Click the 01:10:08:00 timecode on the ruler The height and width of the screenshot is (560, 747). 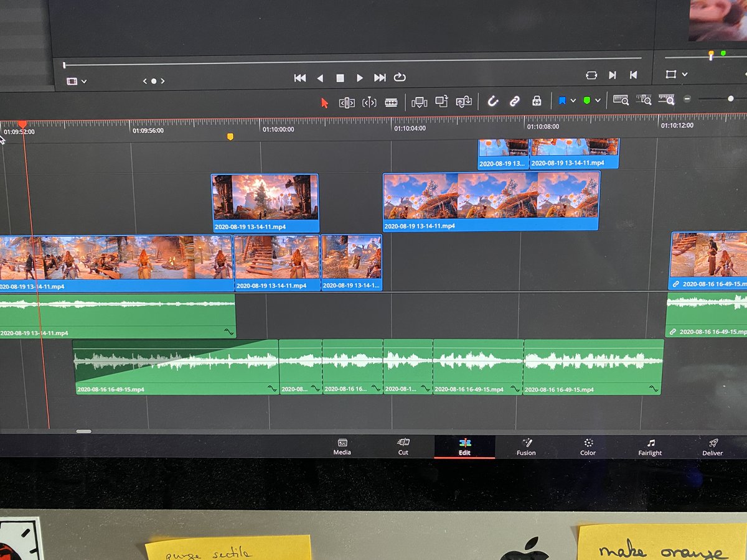pos(543,126)
